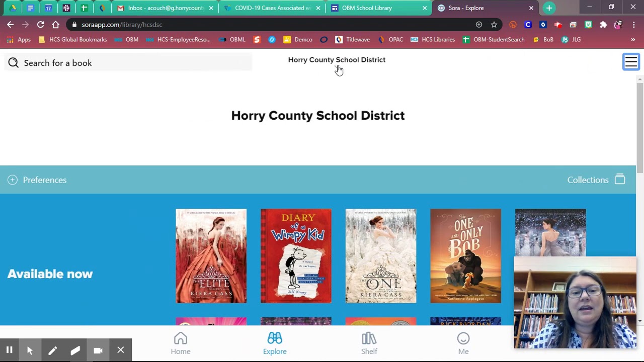The height and width of the screenshot is (362, 644).
Task: Click the search magnifier icon
Action: (14, 63)
